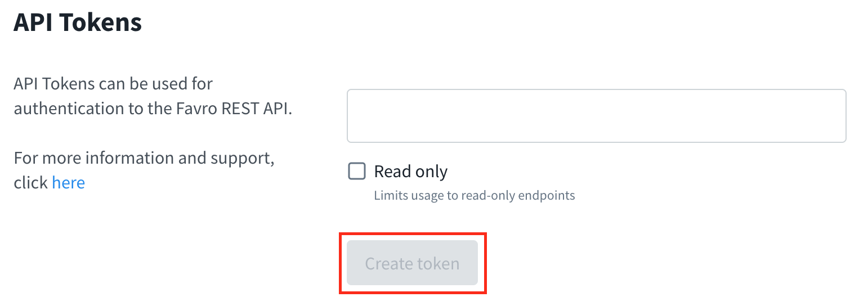Toggle read-only restriction for the new token

357,171
